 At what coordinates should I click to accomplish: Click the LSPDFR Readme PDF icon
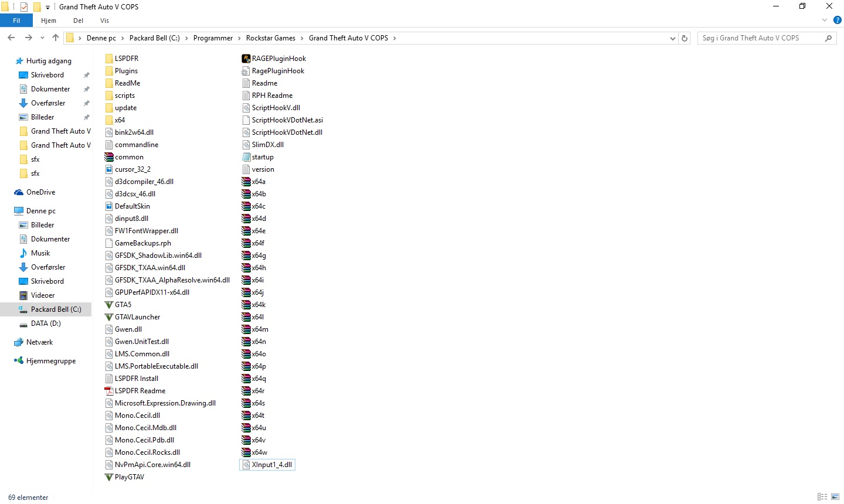(x=109, y=391)
